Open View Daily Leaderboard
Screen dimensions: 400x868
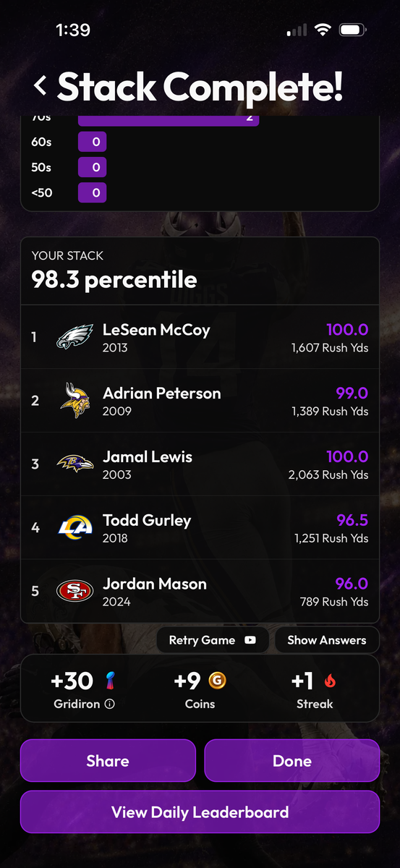[x=200, y=812]
